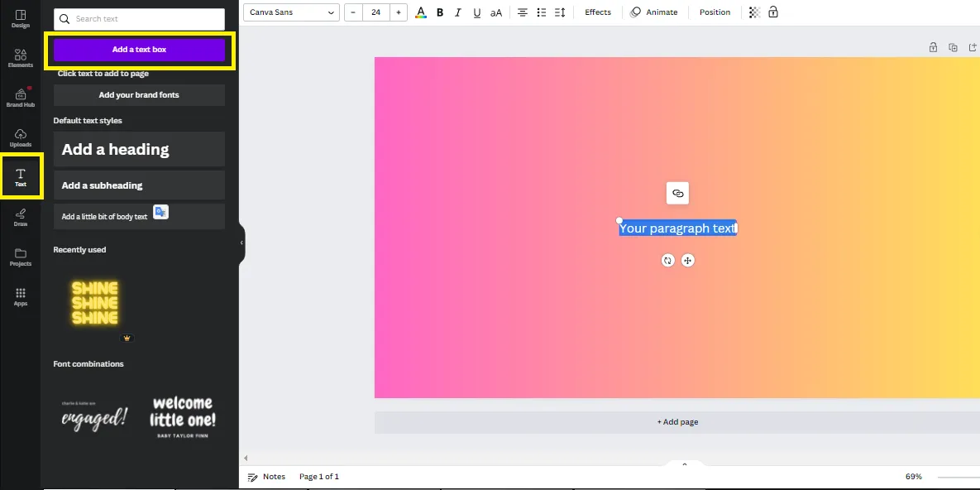Collapse the side panel arrow
Viewport: 980px width, 490px height.
tap(241, 243)
